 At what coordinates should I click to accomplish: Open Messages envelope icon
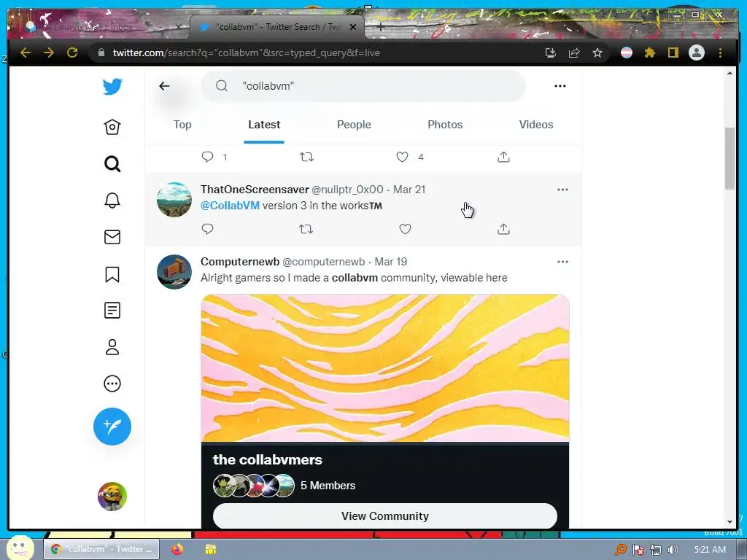pos(112,237)
